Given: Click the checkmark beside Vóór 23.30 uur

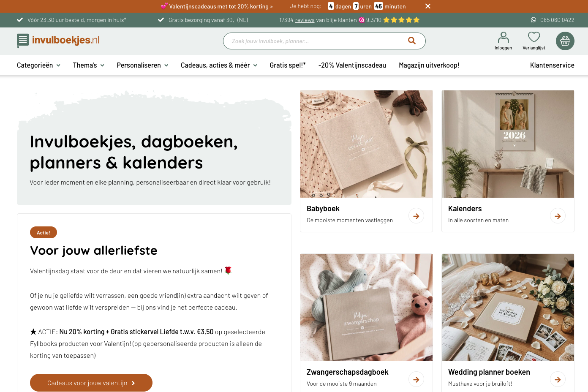Looking at the screenshot, I should pyautogui.click(x=20, y=20).
